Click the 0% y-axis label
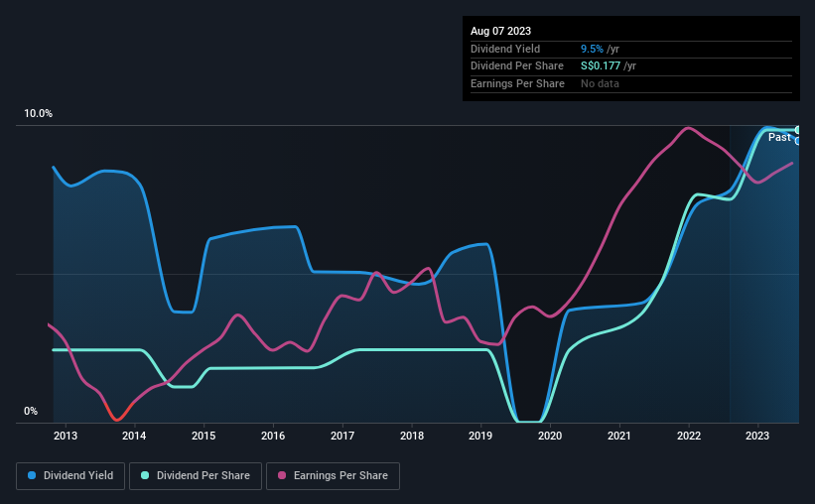The width and height of the screenshot is (815, 504). 31,411
